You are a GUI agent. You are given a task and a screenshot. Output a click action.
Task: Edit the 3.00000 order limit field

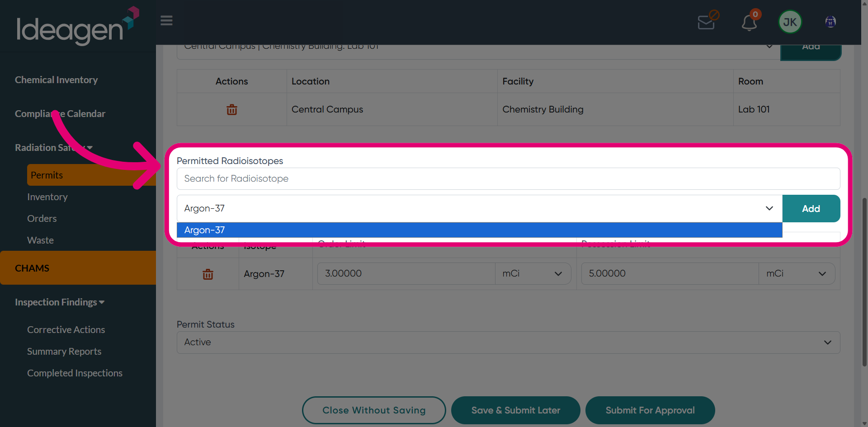(x=406, y=274)
